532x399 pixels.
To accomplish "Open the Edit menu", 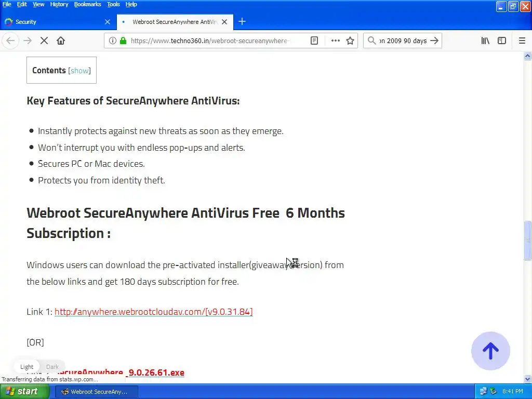I will 22,4.
